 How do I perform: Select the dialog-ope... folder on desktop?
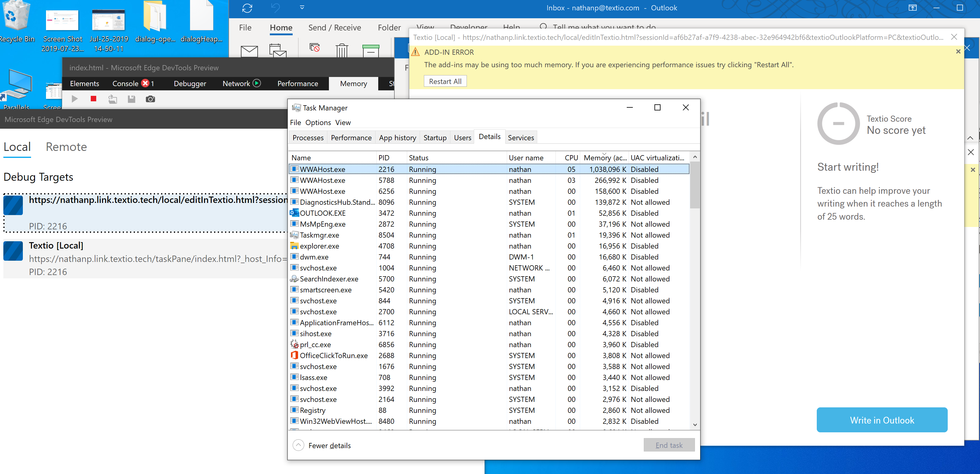(155, 22)
